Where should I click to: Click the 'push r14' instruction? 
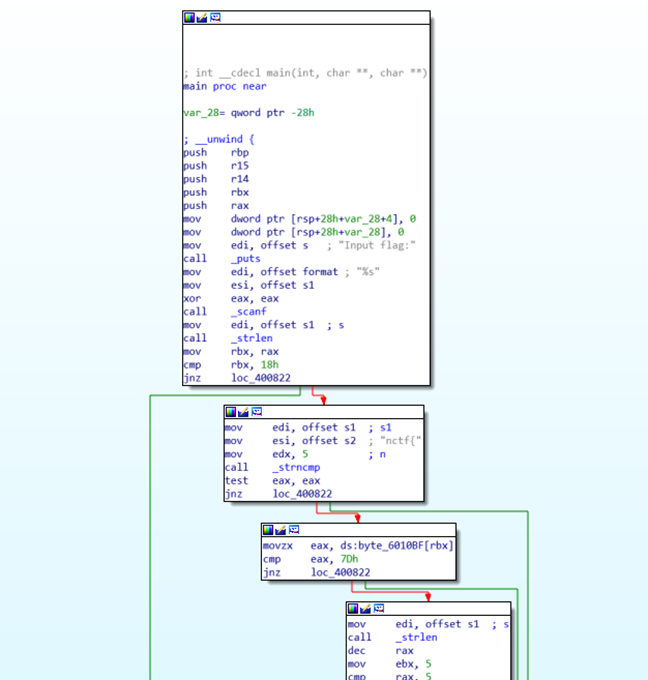pyautogui.click(x=216, y=179)
